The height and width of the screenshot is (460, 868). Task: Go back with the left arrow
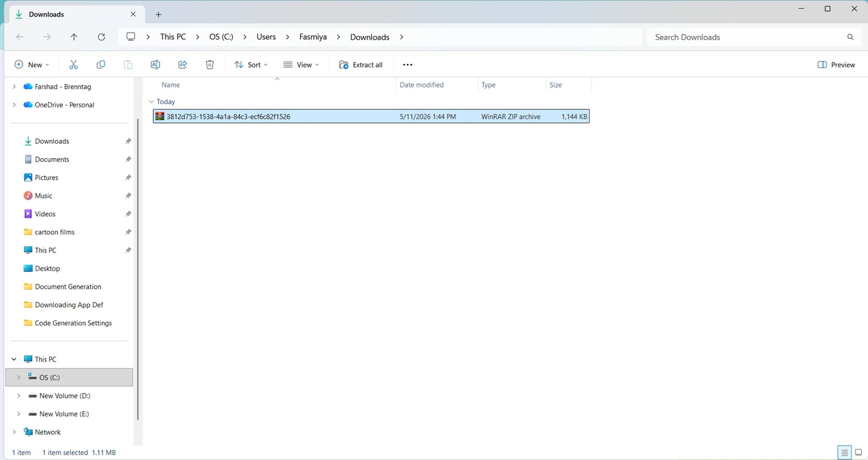point(20,37)
